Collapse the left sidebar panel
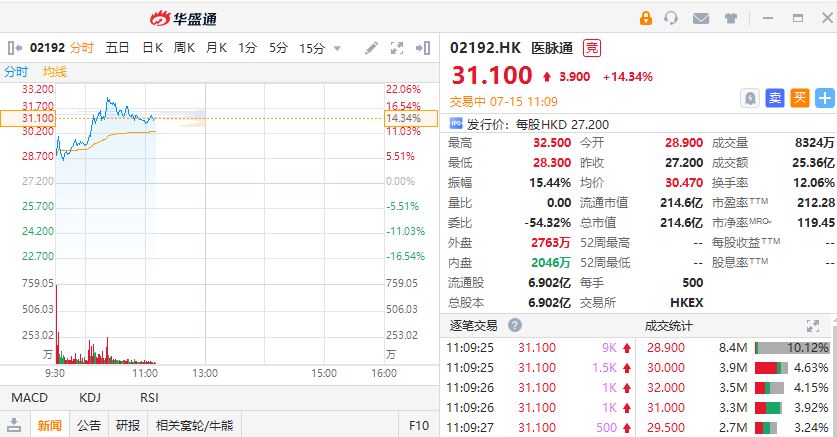This screenshot has width=837, height=437. 13,47
